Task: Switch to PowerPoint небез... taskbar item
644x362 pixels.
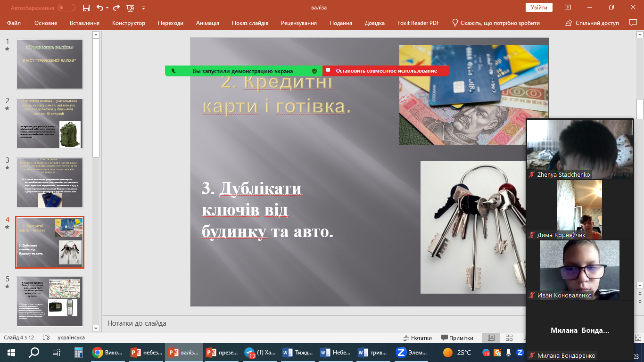Action: tap(146, 353)
